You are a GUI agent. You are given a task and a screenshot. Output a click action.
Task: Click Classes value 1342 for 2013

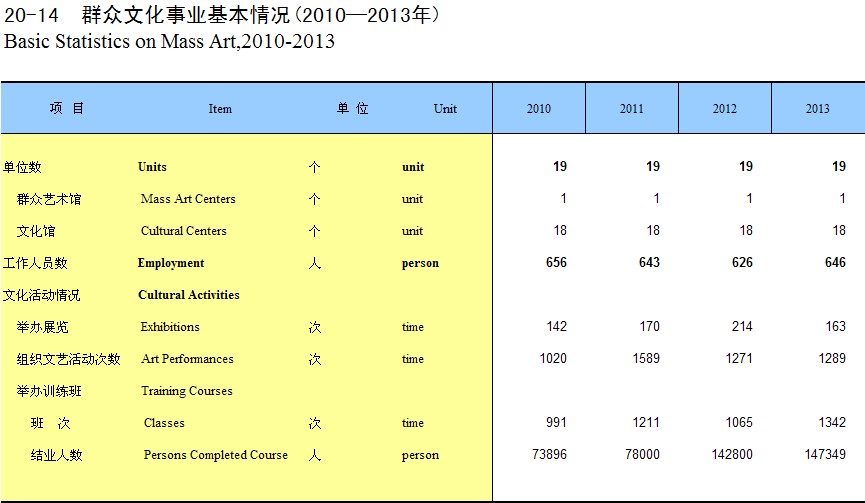830,423
